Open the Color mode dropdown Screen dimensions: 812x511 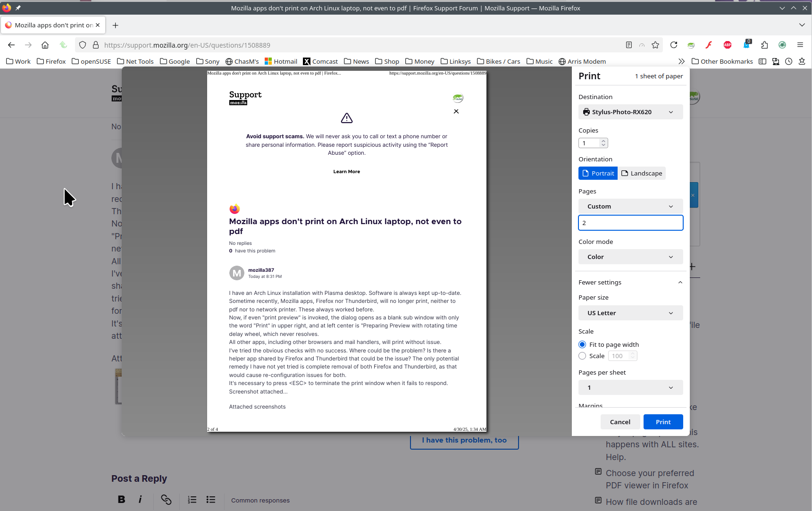click(x=630, y=257)
